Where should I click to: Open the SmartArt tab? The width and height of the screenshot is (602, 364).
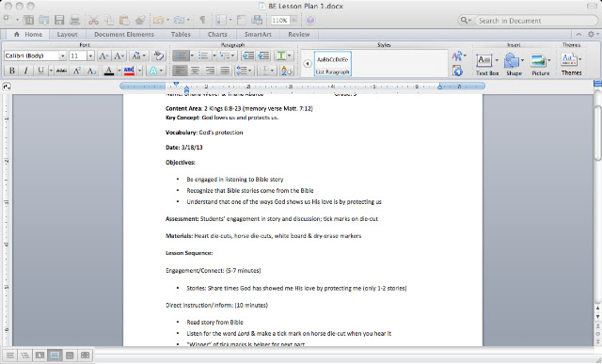(258, 35)
